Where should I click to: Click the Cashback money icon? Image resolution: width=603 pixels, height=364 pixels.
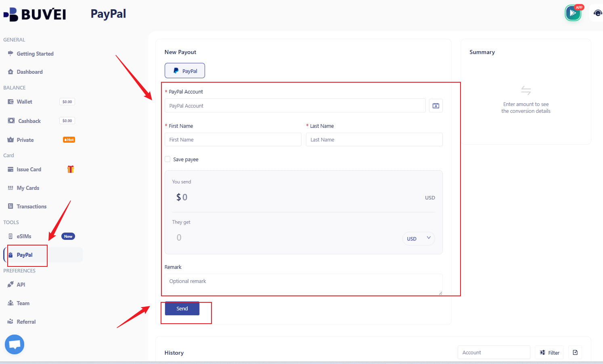[11, 121]
